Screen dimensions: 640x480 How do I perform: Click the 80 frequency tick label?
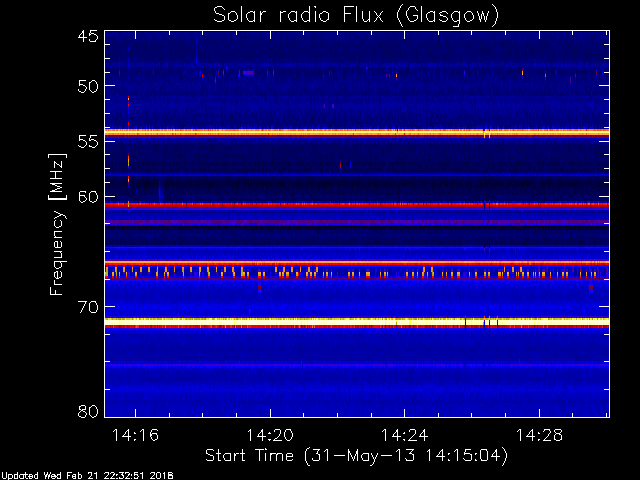pos(88,411)
